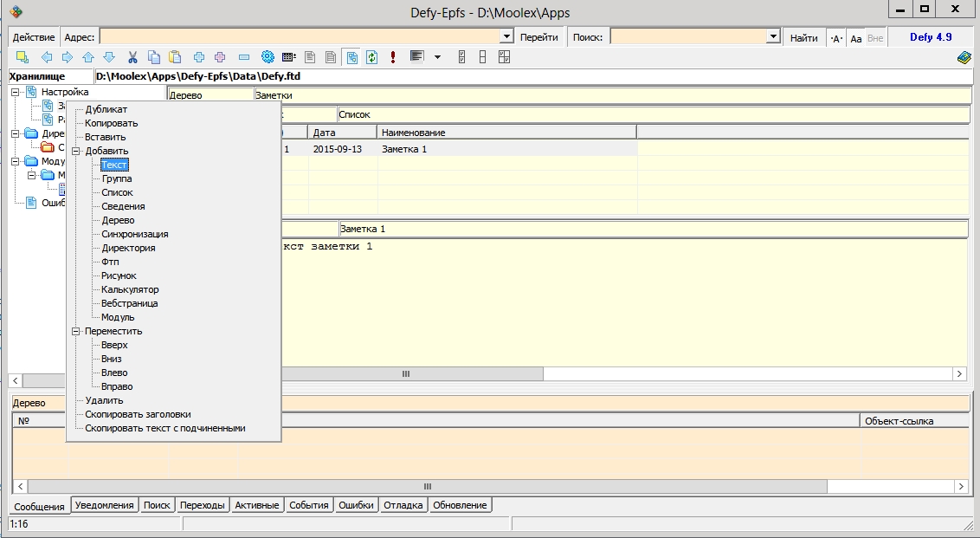
Task: Collapse the Добавить submenu branch
Action: pyautogui.click(x=76, y=151)
